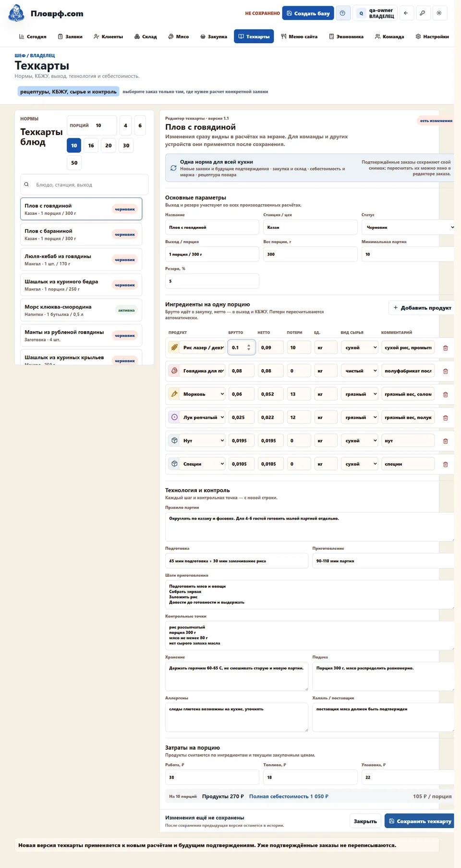Choose the 30 portions preset

(x=126, y=146)
